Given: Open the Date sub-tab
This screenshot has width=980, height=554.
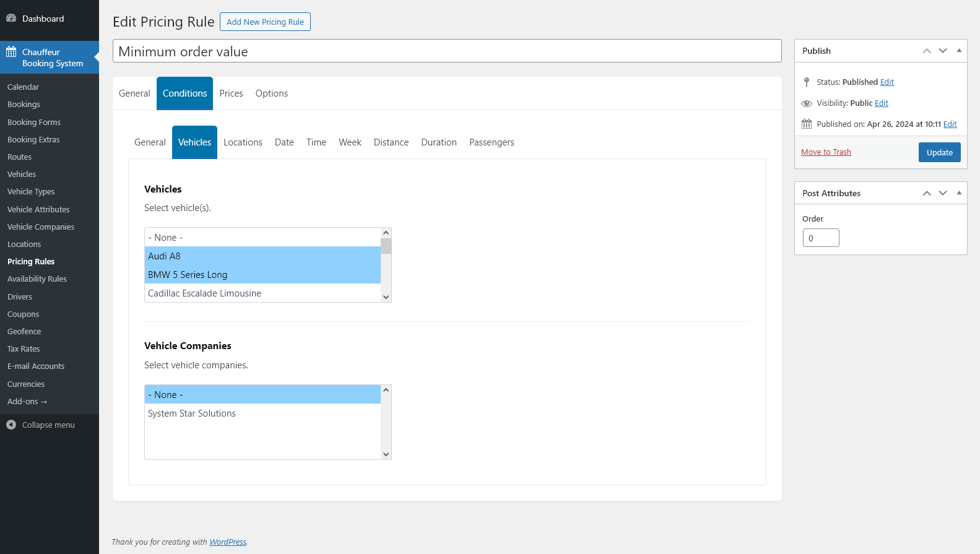Looking at the screenshot, I should point(284,142).
